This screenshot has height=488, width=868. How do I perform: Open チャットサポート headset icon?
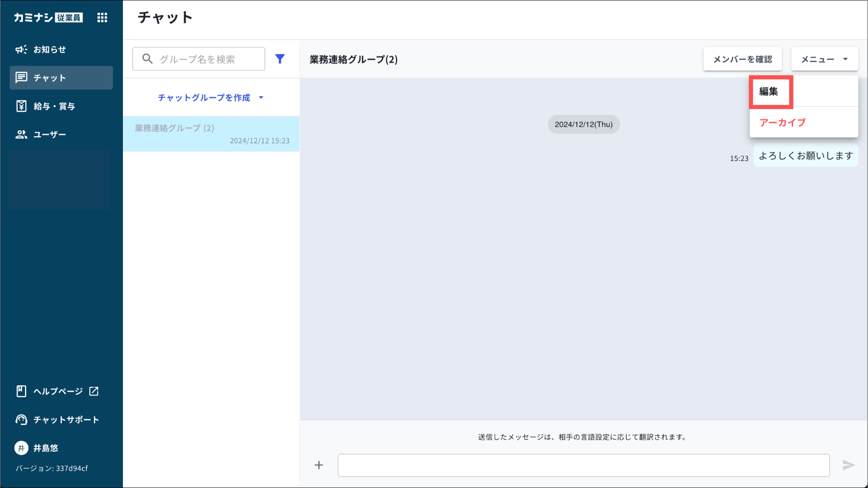pos(21,420)
